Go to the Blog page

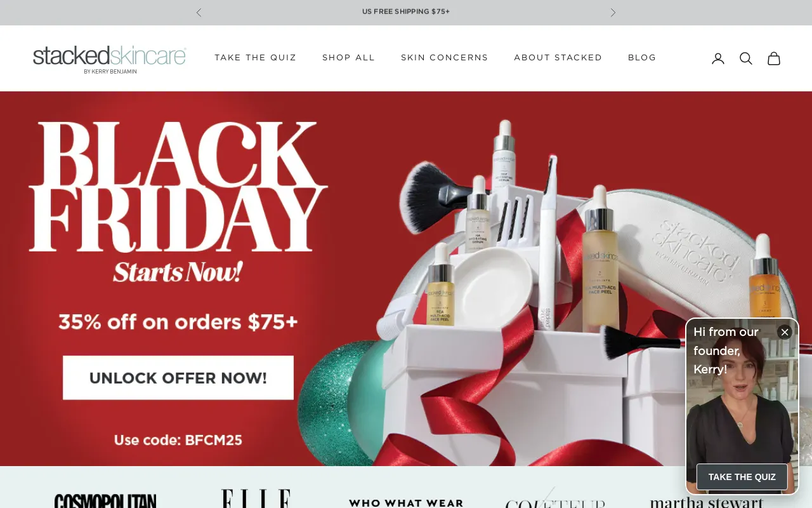(642, 58)
